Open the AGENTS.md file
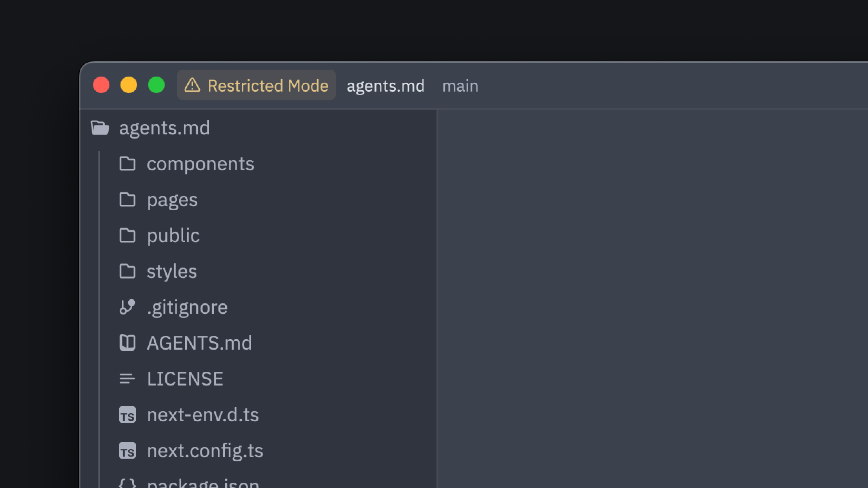Viewport: 868px width, 488px height. (199, 343)
